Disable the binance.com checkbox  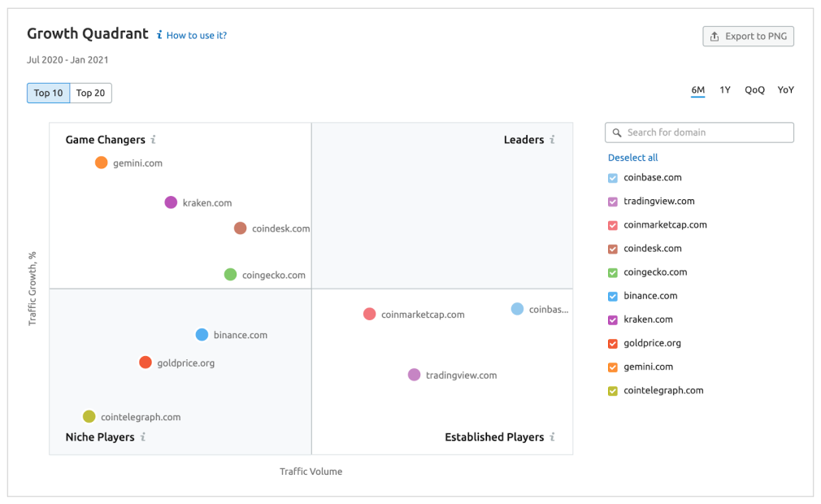pyautogui.click(x=611, y=295)
